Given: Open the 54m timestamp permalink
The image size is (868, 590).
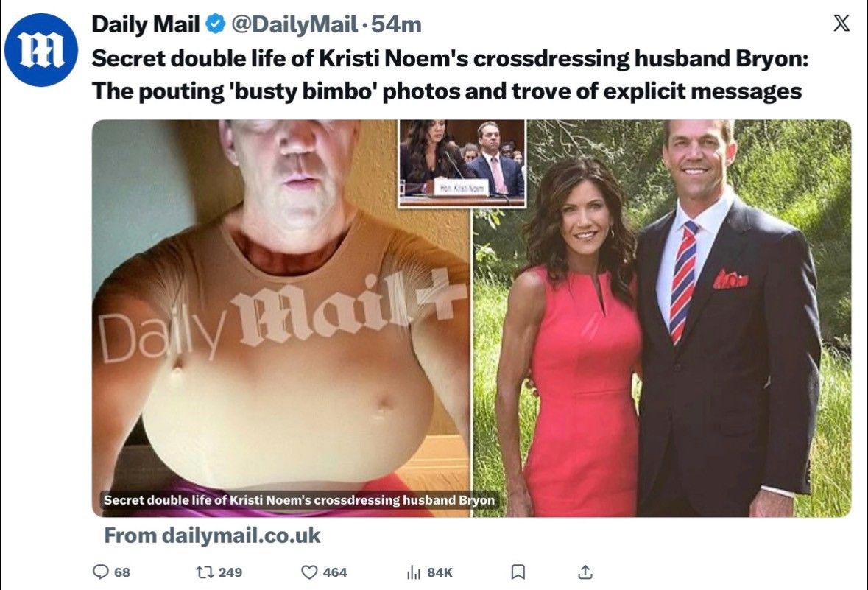Looking at the screenshot, I should [x=396, y=24].
